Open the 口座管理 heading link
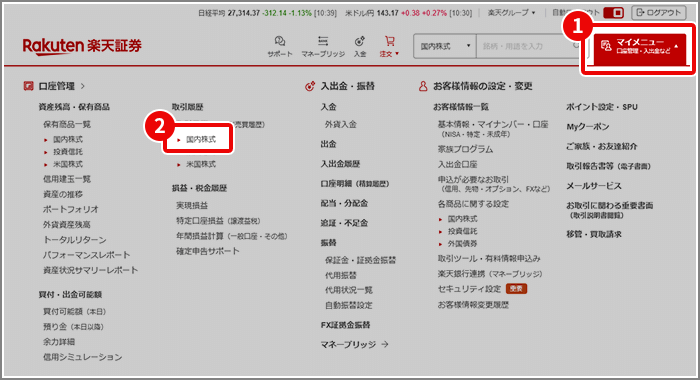 tap(62, 86)
